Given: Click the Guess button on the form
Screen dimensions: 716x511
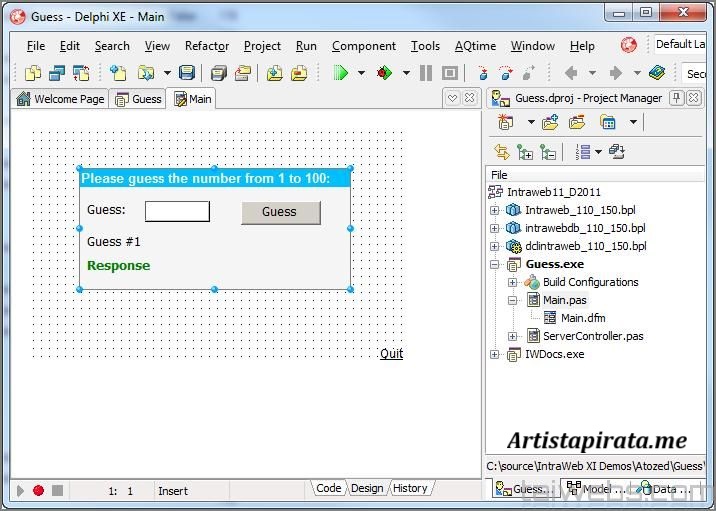Looking at the screenshot, I should [281, 212].
